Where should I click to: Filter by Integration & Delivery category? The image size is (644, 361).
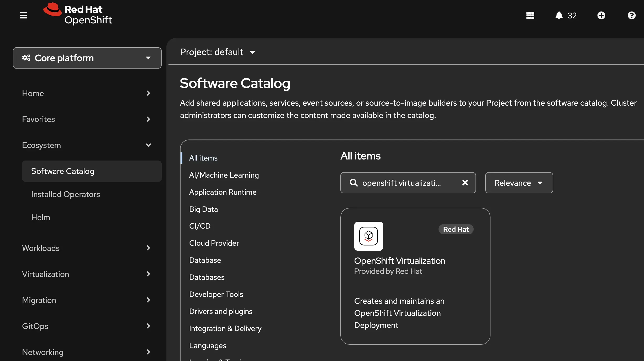coord(225,328)
